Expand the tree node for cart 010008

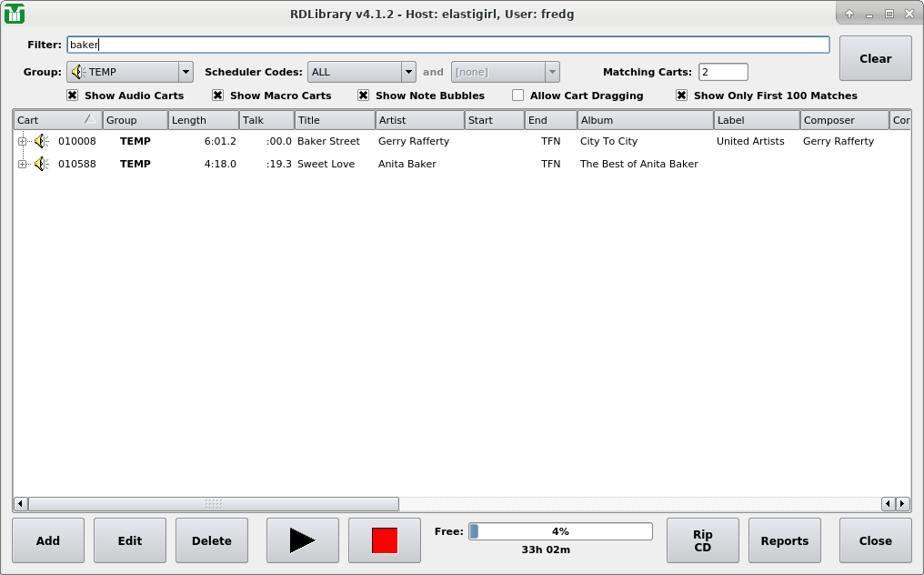pyautogui.click(x=23, y=141)
